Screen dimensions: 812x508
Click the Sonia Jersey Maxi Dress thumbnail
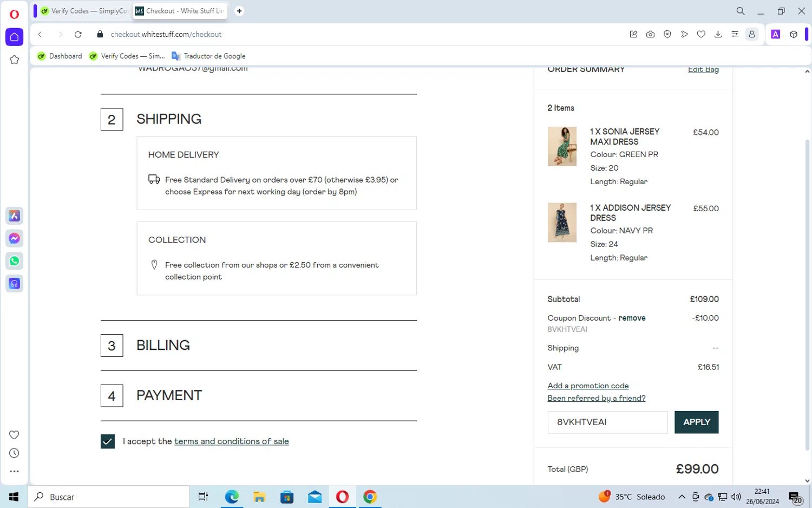(562, 146)
